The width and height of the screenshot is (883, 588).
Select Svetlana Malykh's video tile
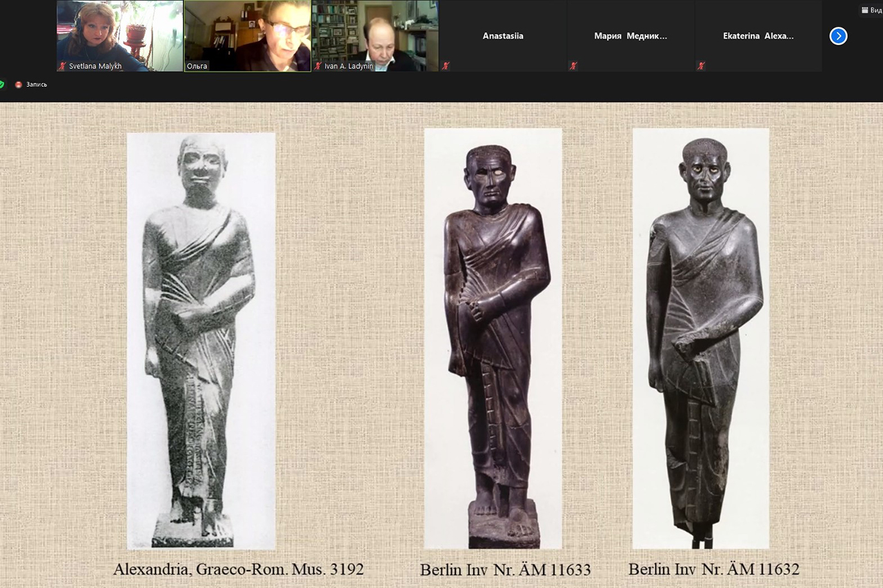(120, 36)
